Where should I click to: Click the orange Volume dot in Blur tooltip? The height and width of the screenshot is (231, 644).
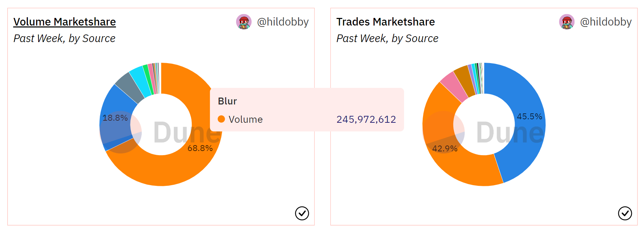click(221, 119)
